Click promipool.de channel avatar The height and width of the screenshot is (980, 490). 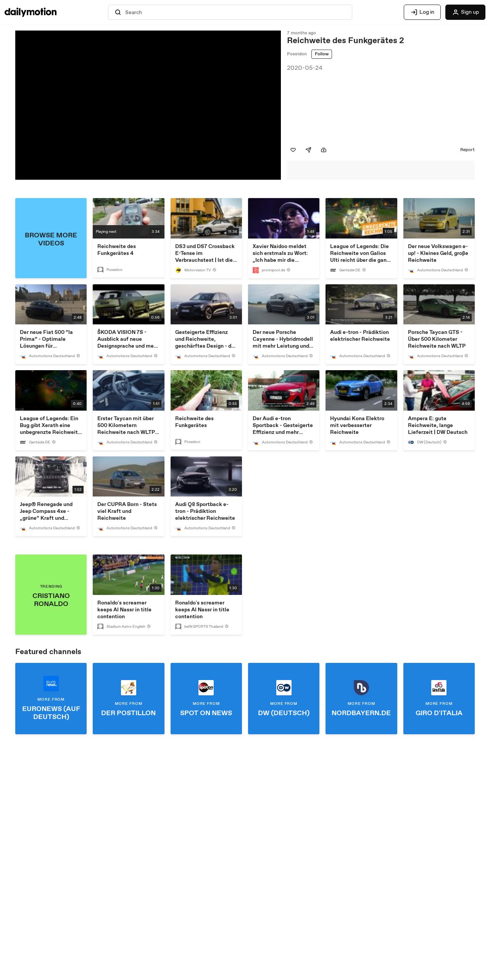[x=256, y=270]
